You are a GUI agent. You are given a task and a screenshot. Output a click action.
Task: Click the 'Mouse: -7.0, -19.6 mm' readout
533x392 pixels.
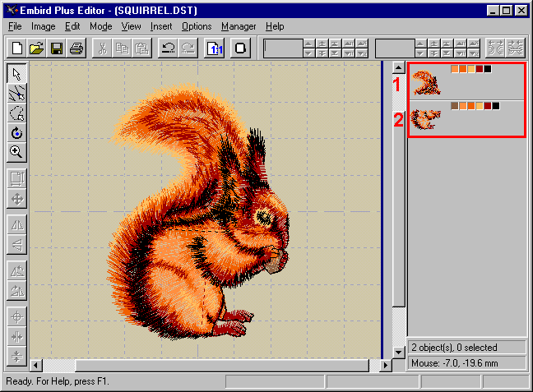click(455, 363)
